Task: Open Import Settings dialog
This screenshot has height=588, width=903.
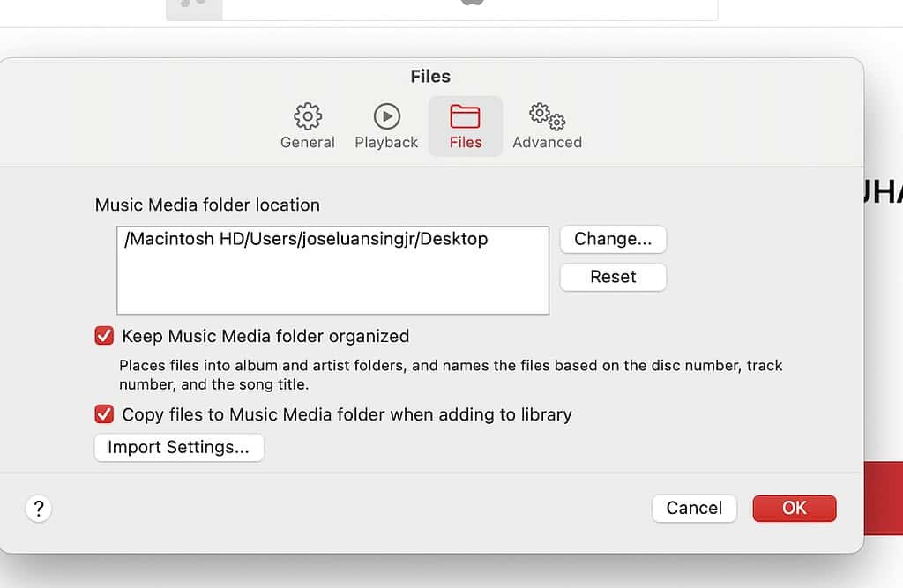Action: pos(178,448)
